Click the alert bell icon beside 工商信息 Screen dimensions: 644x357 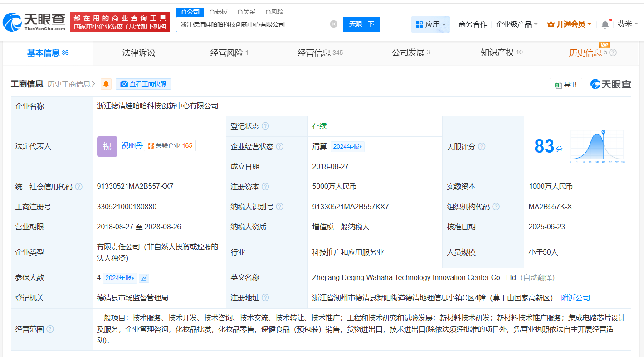[x=106, y=84]
